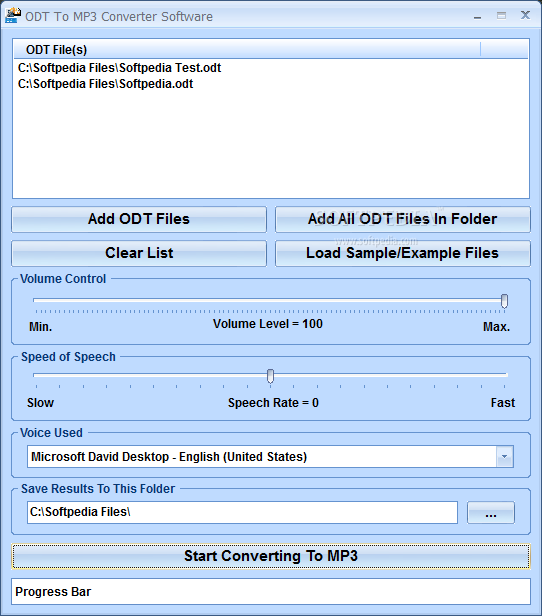Viewport: 542px width, 616px height.
Task: Click the Progress Bar area
Action: pyautogui.click(x=271, y=591)
